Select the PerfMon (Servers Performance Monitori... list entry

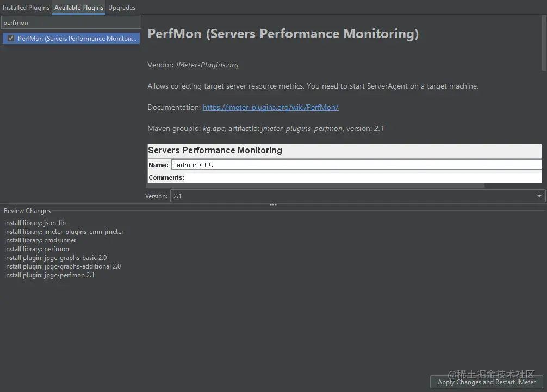coord(71,39)
